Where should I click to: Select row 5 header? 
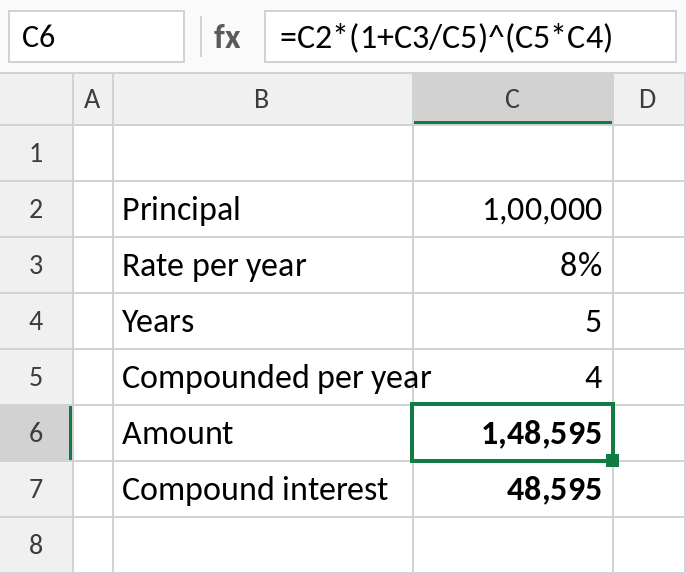pyautogui.click(x=36, y=377)
